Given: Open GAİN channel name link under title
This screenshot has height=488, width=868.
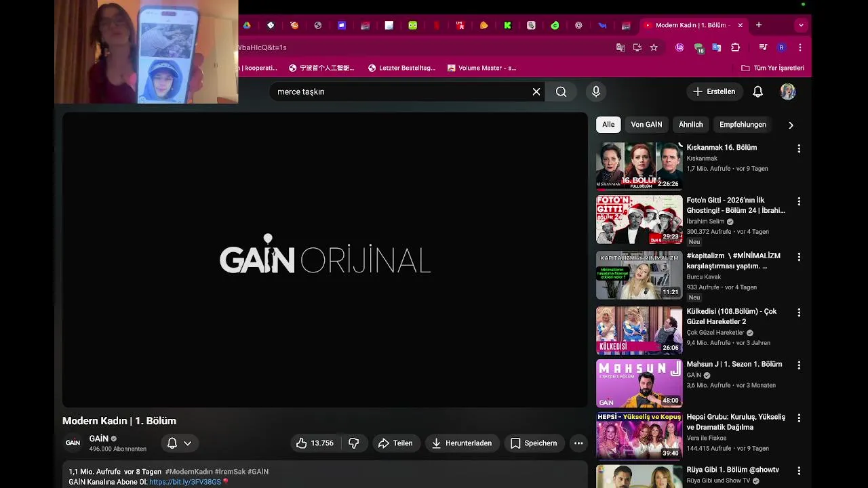Looking at the screenshot, I should coord(99,439).
